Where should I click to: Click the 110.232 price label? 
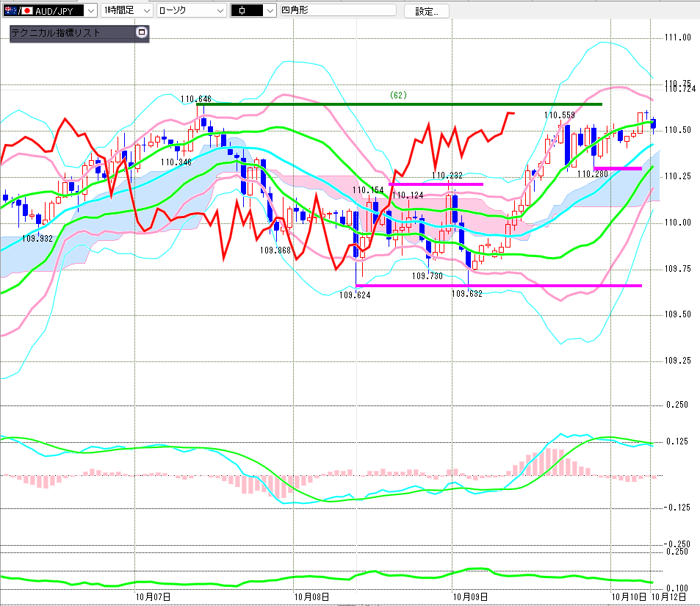pyautogui.click(x=447, y=176)
